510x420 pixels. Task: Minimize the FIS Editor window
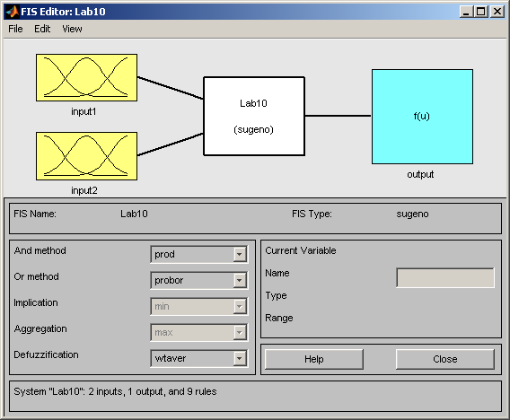[466, 12]
